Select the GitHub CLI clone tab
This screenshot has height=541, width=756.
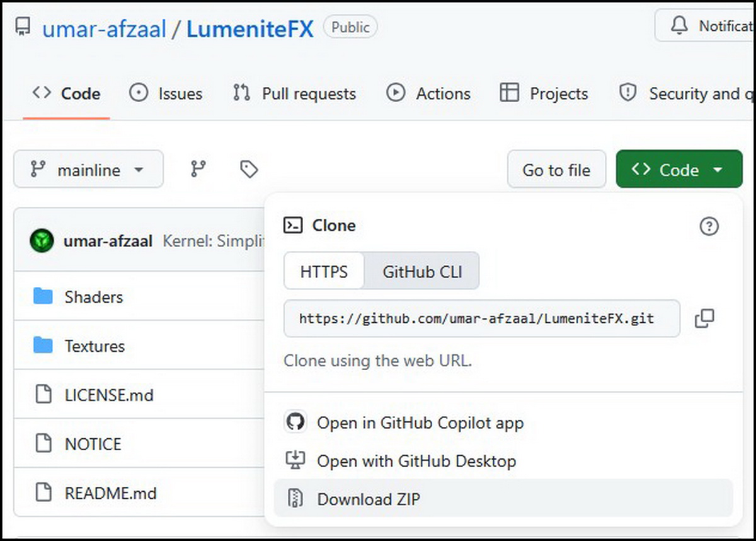[x=422, y=272]
